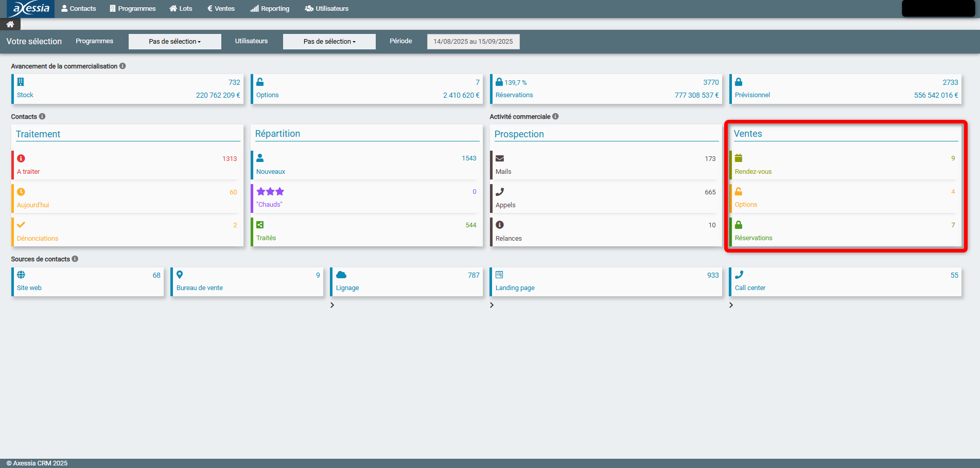Click the calendar icon for Rendez-vous
The image size is (980, 468).
(x=739, y=158)
